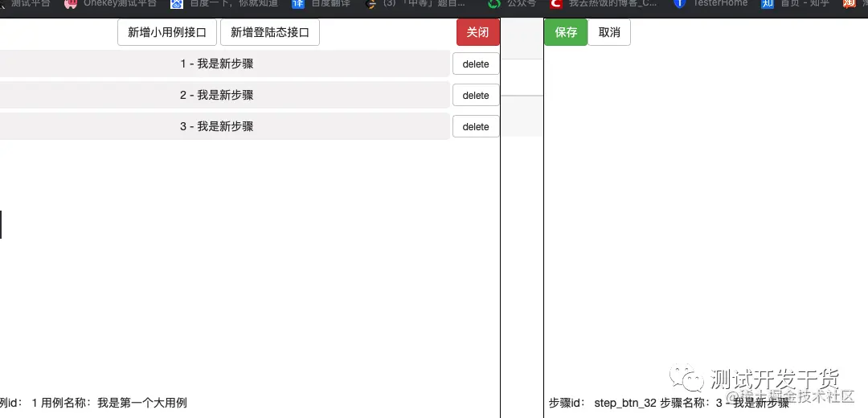Open the TesterHome bookmark
Viewport: 868px width, 418px height.
710,3
